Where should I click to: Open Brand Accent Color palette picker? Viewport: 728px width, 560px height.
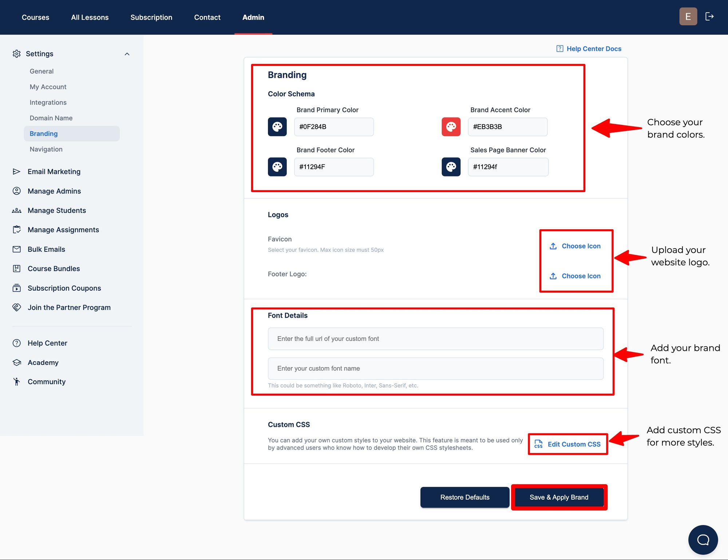(x=451, y=127)
